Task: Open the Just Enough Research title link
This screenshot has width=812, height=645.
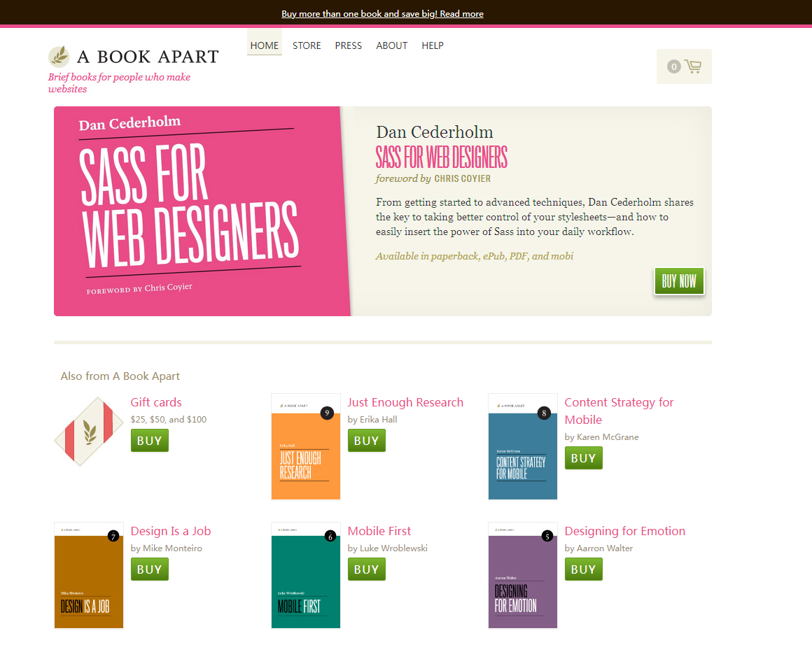Action: (x=405, y=402)
